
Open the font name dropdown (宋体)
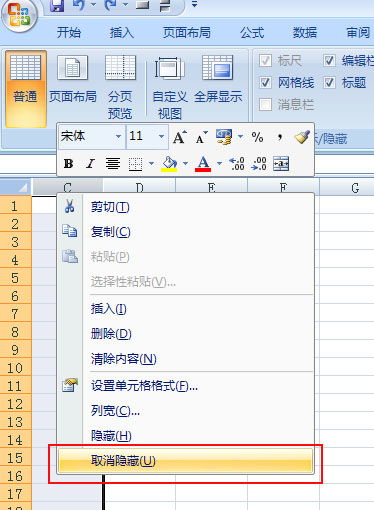pos(118,137)
